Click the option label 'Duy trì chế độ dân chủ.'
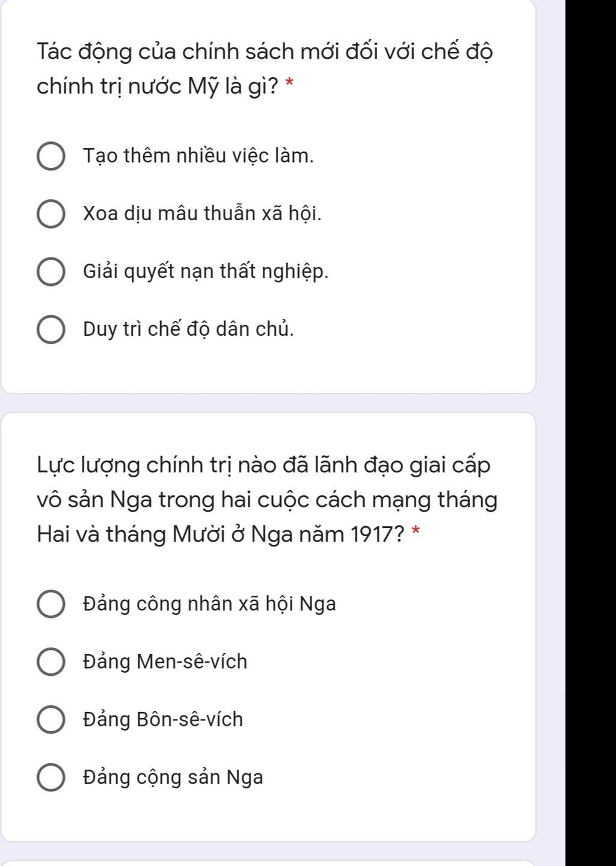 tap(189, 330)
